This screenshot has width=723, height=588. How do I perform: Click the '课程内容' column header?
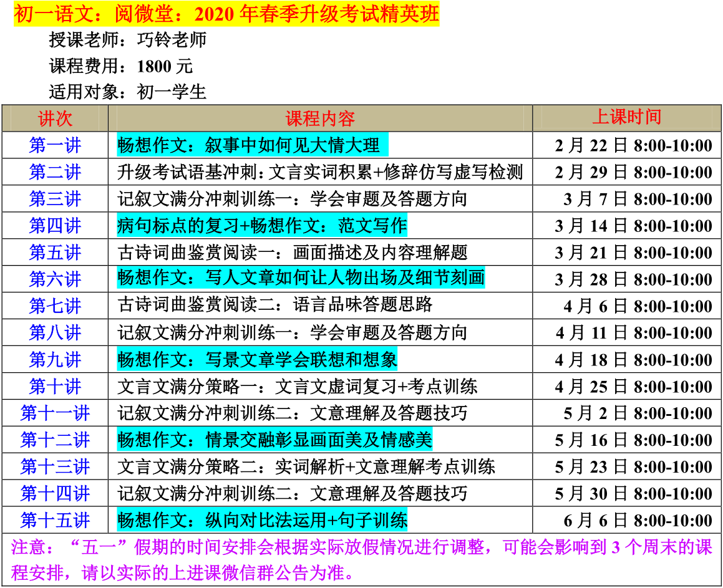320,118
